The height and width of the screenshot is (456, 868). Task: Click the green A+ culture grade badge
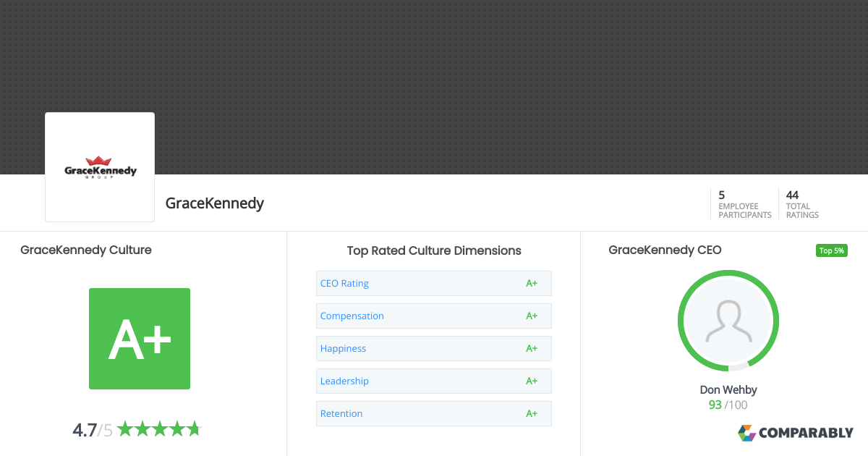tap(139, 339)
